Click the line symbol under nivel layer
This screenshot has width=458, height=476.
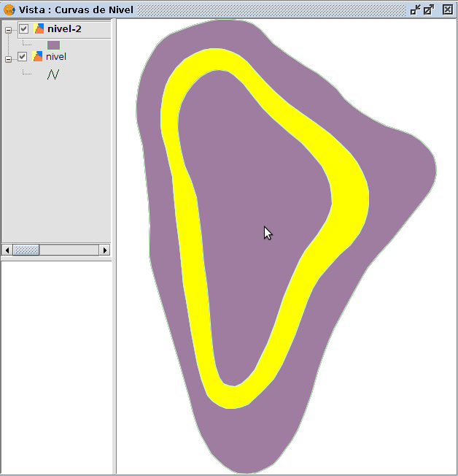pyautogui.click(x=53, y=74)
